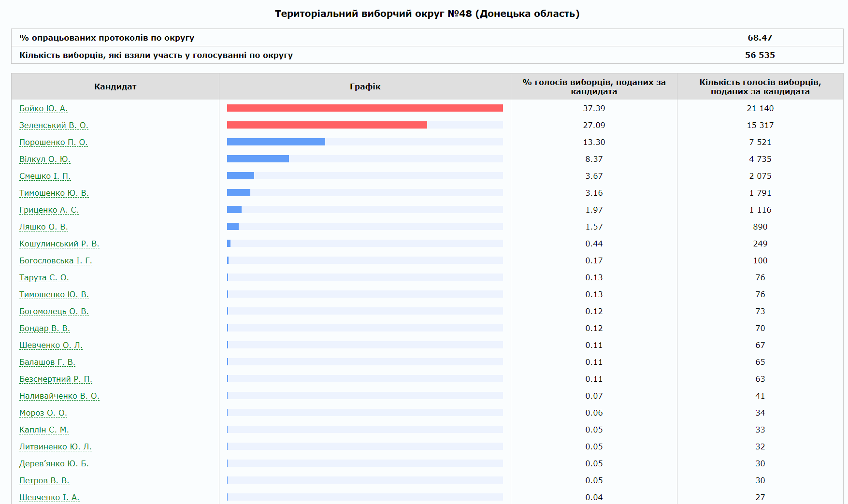
Task: Click the percentage cell 8.37
Action: (594, 159)
